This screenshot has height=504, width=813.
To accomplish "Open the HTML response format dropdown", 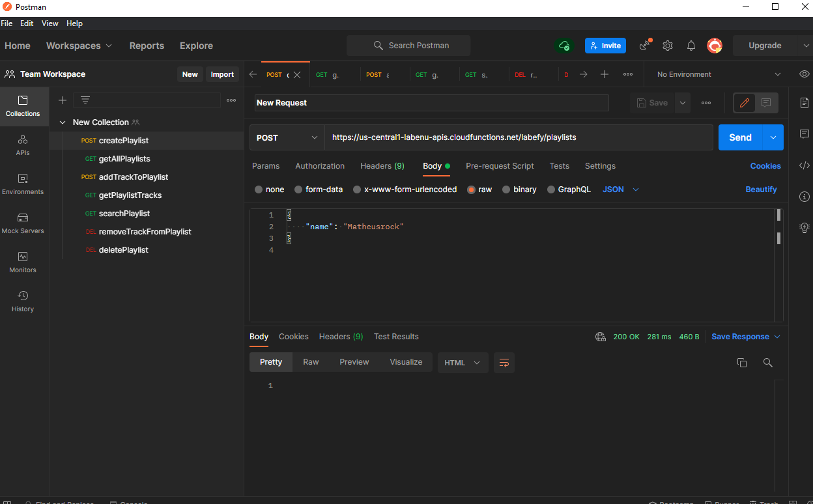I will (x=463, y=363).
